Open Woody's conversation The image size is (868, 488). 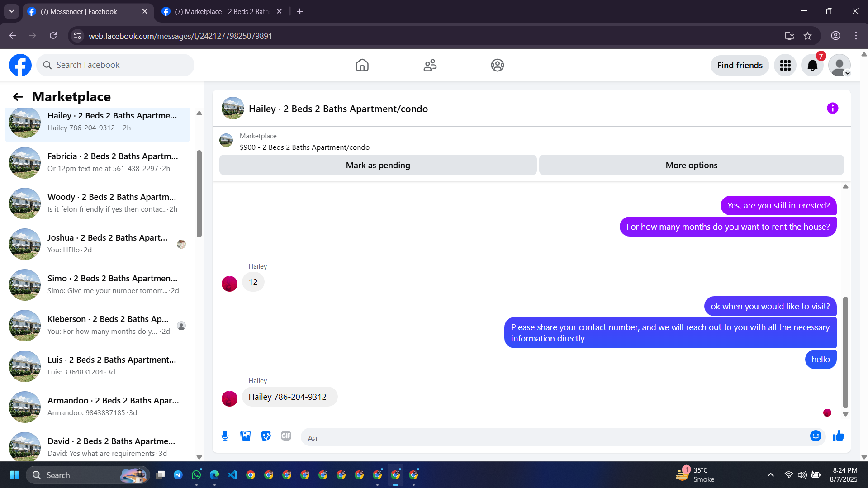[x=97, y=204]
